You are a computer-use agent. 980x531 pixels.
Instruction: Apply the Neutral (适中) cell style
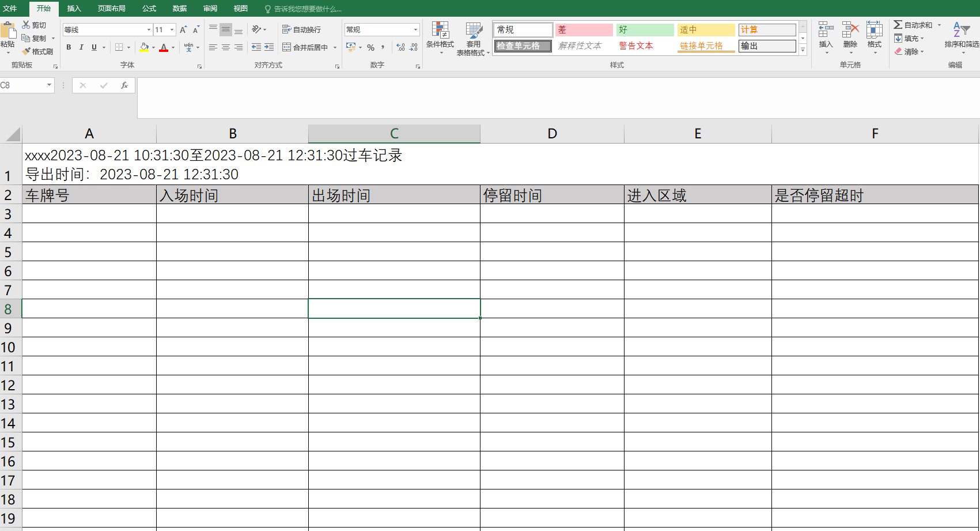pyautogui.click(x=706, y=29)
